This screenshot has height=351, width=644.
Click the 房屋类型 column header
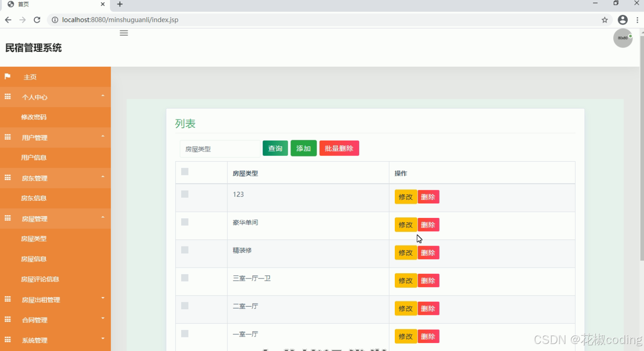click(245, 174)
